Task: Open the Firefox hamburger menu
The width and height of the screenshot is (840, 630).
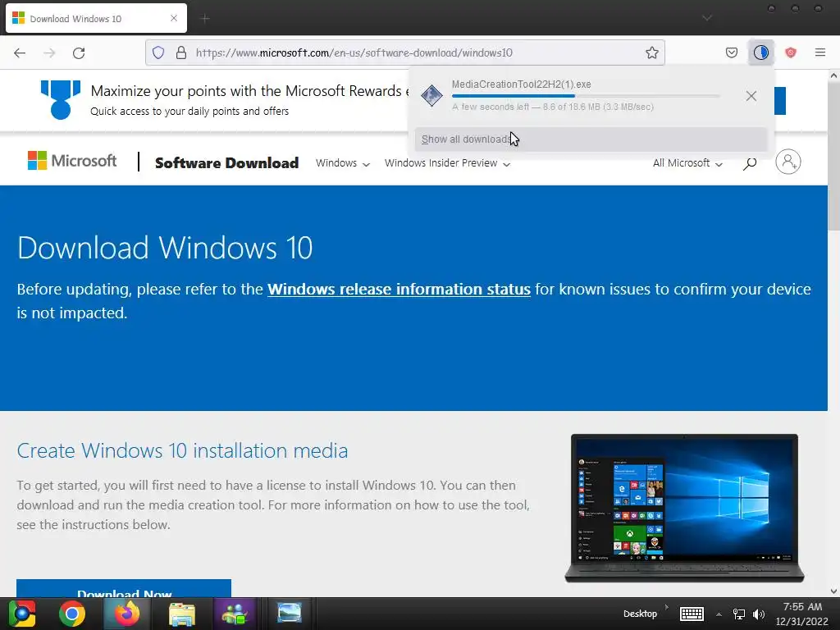Action: click(x=819, y=52)
